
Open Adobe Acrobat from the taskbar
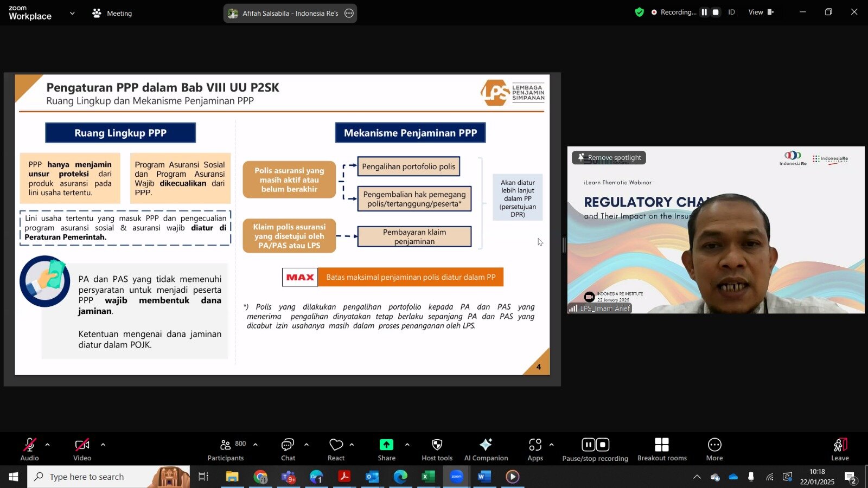[x=344, y=477]
